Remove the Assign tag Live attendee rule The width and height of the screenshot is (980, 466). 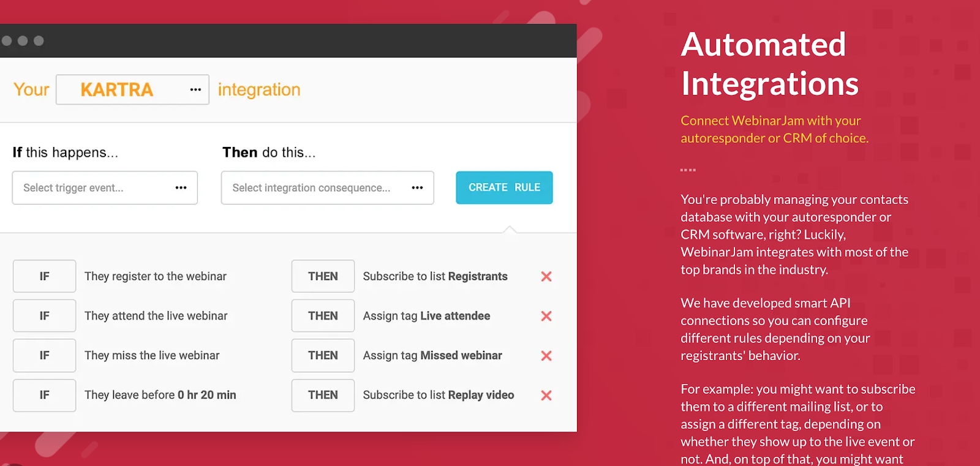(546, 316)
